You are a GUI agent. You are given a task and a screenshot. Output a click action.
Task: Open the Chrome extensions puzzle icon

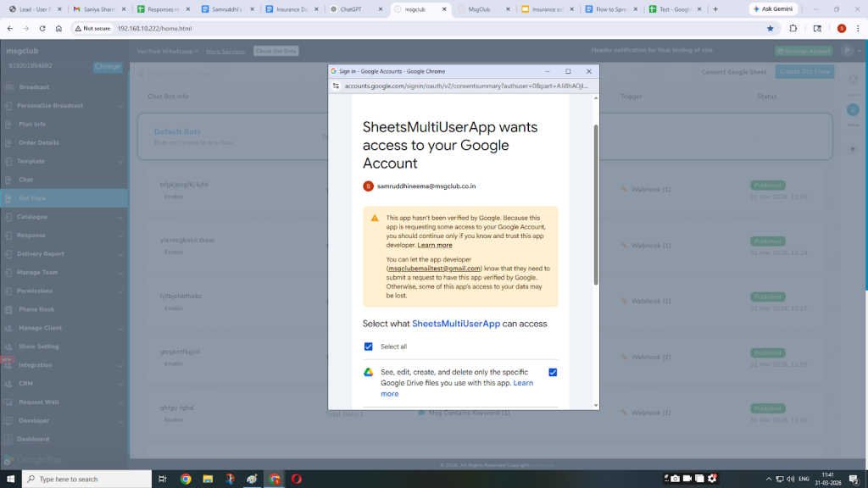[793, 28]
